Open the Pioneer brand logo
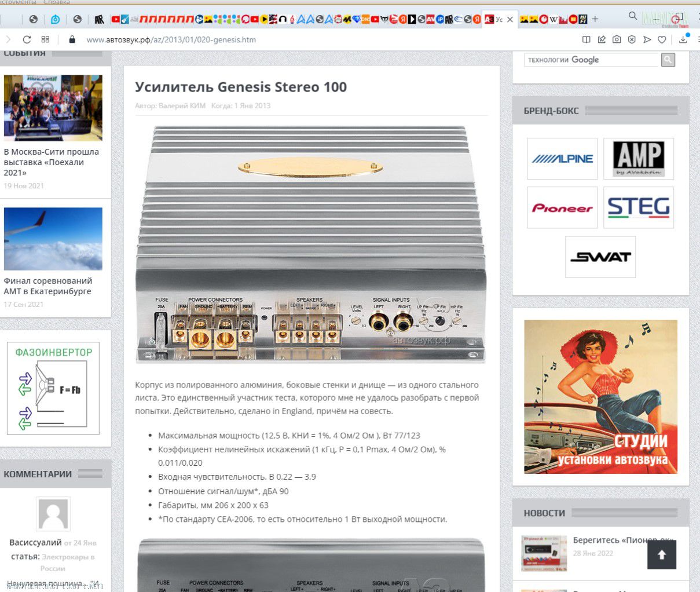Viewport: 700px width, 592px height. click(x=562, y=207)
